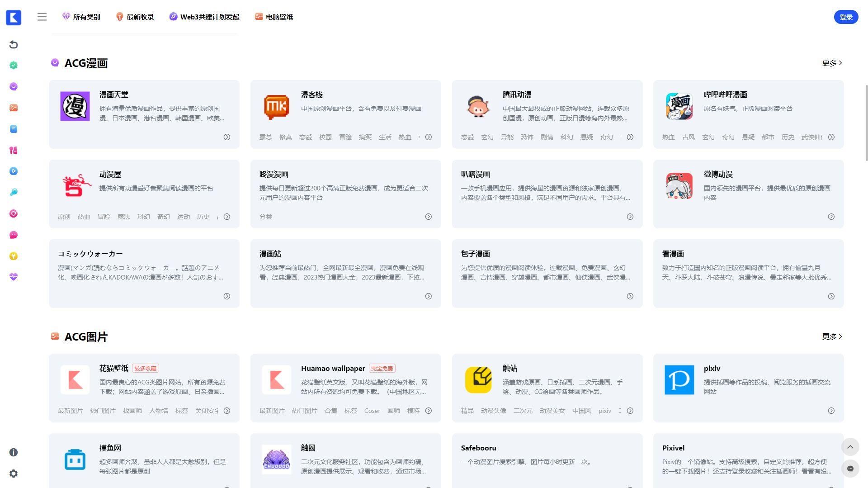The height and width of the screenshot is (488, 868).
Task: Click the pixiv blue P logo
Action: point(679,380)
